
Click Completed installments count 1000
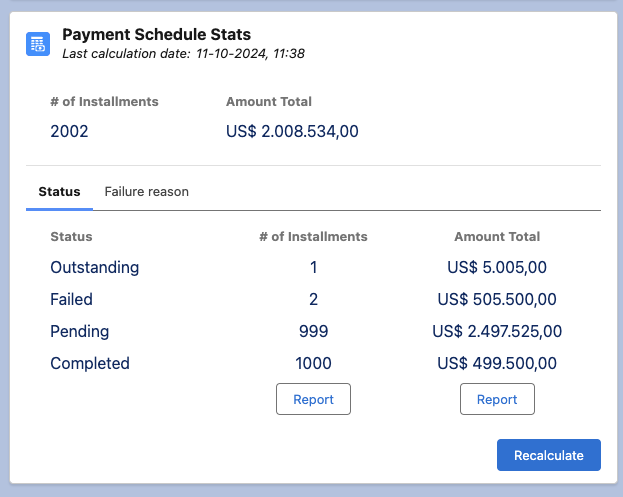pos(313,363)
